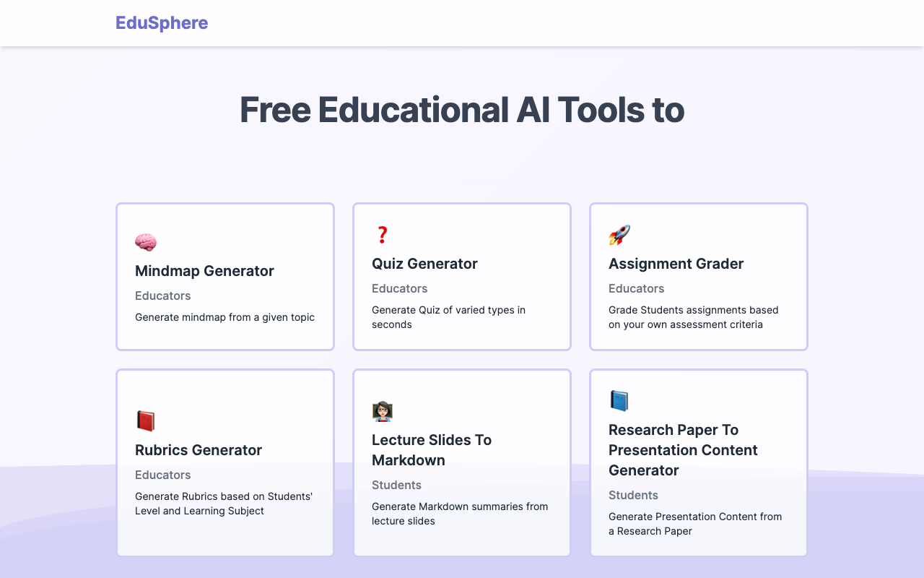Open Research Paper To Presentation Content Generator title
The height and width of the screenshot is (578, 924).
683,450
